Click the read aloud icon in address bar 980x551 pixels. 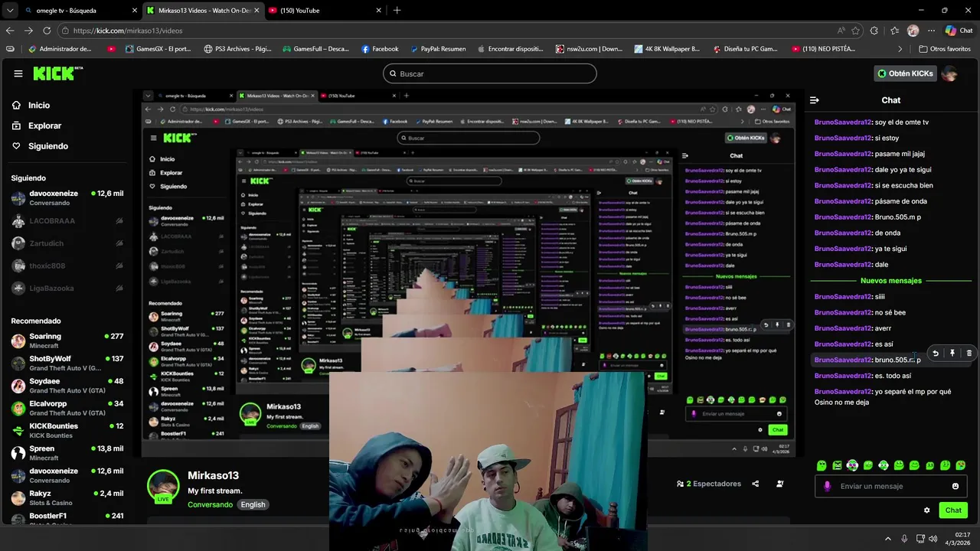(x=841, y=31)
